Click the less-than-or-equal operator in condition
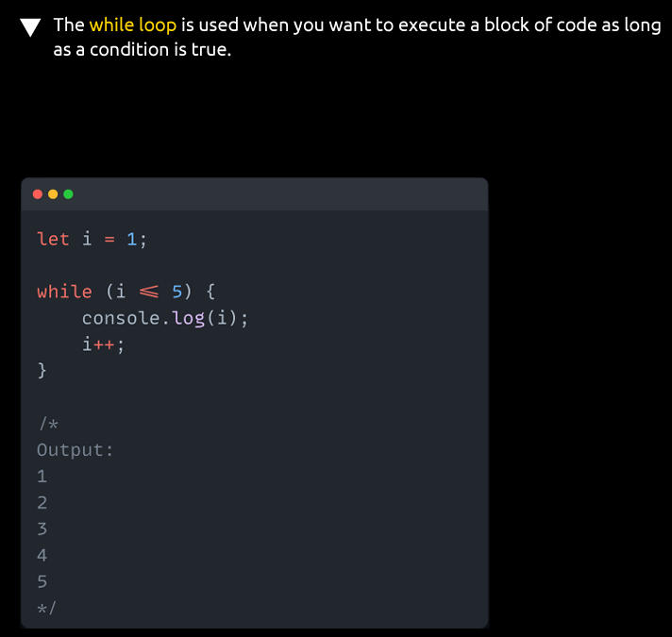 tap(147, 292)
